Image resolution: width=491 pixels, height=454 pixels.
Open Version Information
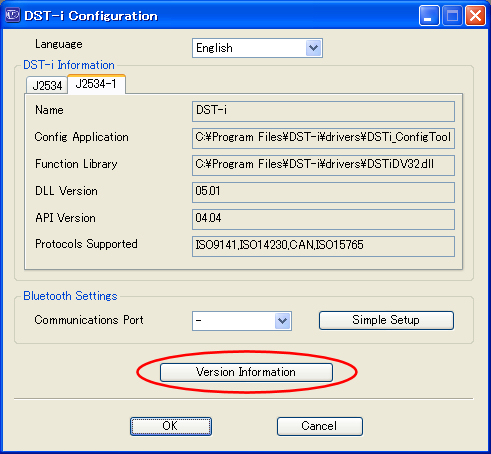[x=246, y=372]
